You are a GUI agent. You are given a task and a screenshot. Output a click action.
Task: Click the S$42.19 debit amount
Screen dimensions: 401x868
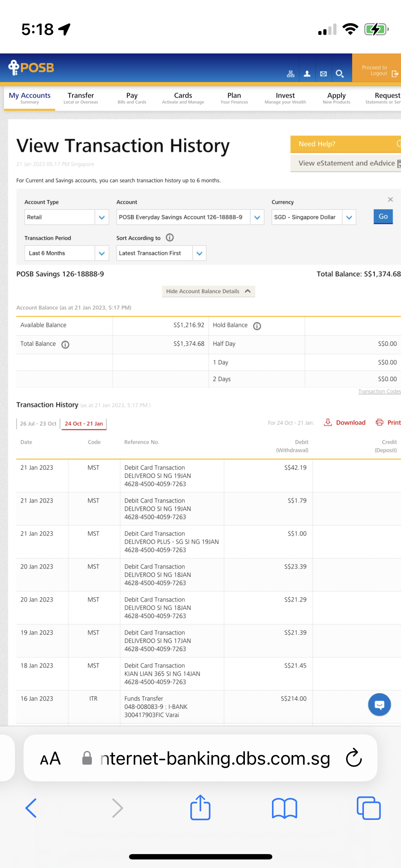295,467
